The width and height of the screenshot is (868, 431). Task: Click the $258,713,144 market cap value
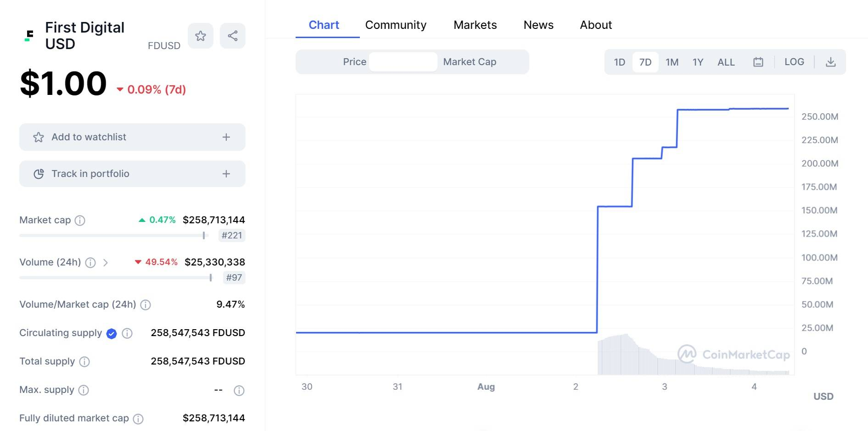214,220
